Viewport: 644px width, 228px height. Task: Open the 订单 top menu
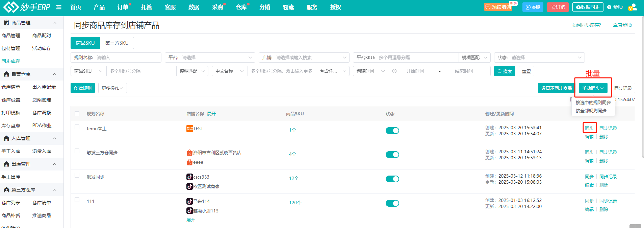pyautogui.click(x=123, y=7)
